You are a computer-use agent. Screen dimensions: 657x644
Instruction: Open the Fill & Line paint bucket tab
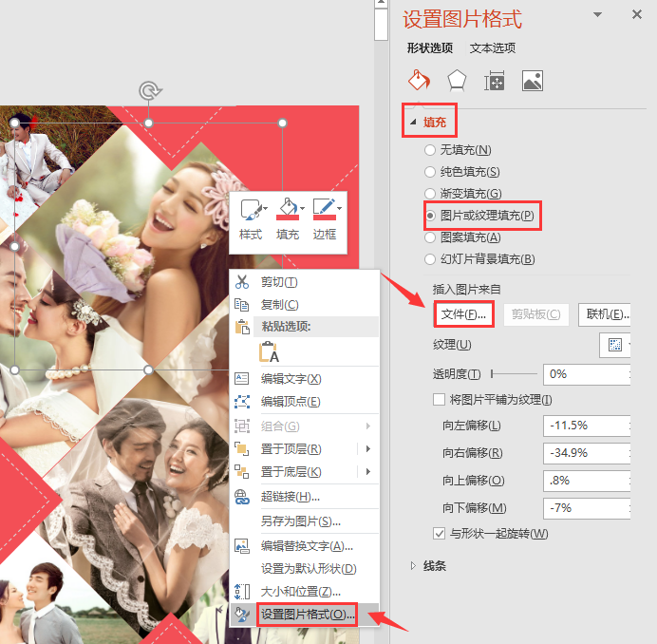pyautogui.click(x=419, y=80)
